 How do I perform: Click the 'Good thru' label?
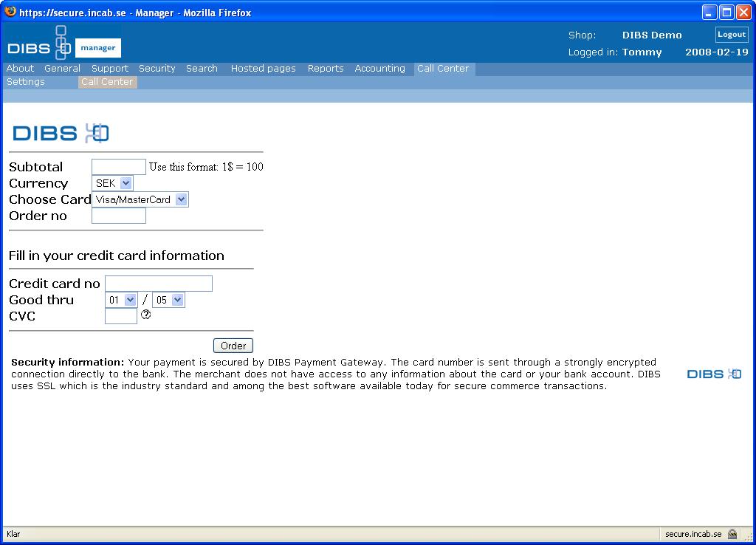click(x=41, y=300)
